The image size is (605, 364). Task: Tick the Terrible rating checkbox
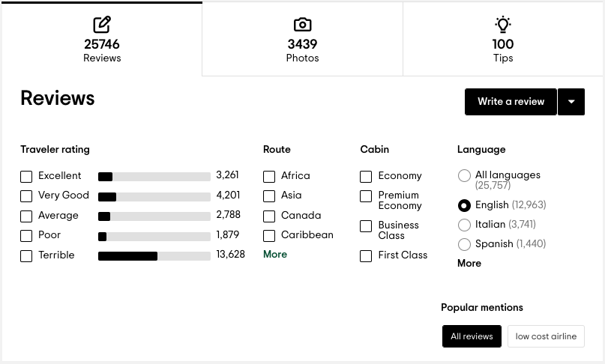pyautogui.click(x=26, y=256)
